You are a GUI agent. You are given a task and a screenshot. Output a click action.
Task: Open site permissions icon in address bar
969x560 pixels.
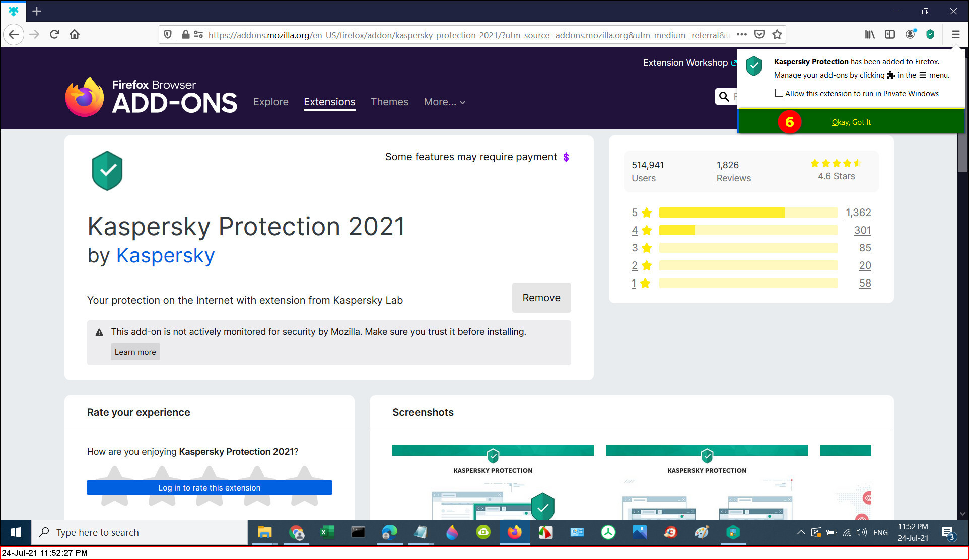(x=198, y=35)
